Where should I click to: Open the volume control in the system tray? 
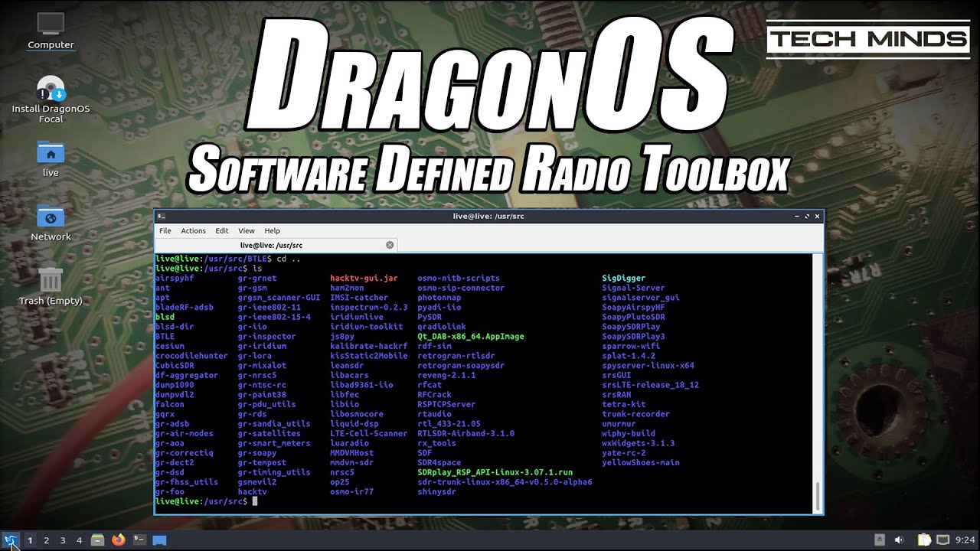[x=900, y=540]
